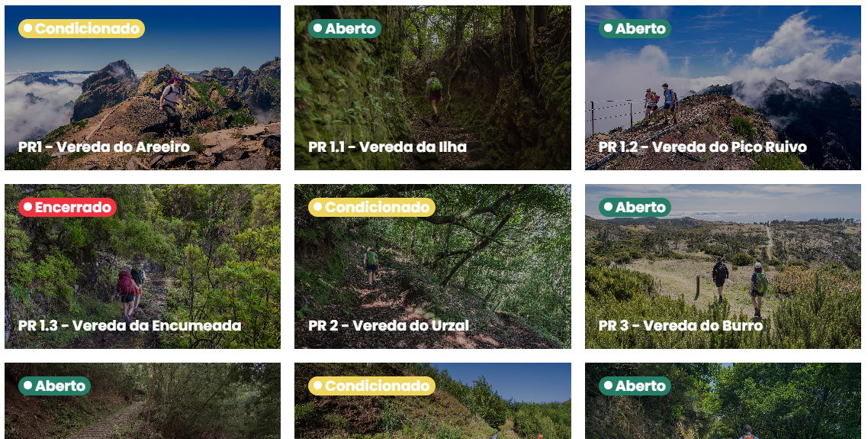Select the PR 1.2 - Vereda do Pico Ruivo title
The height and width of the screenshot is (439, 868).
click(x=702, y=147)
